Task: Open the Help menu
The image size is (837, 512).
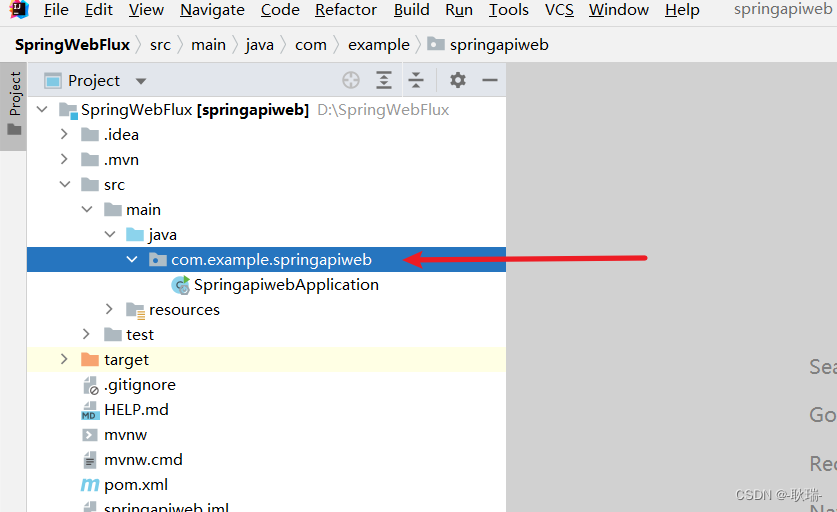Action: (682, 10)
